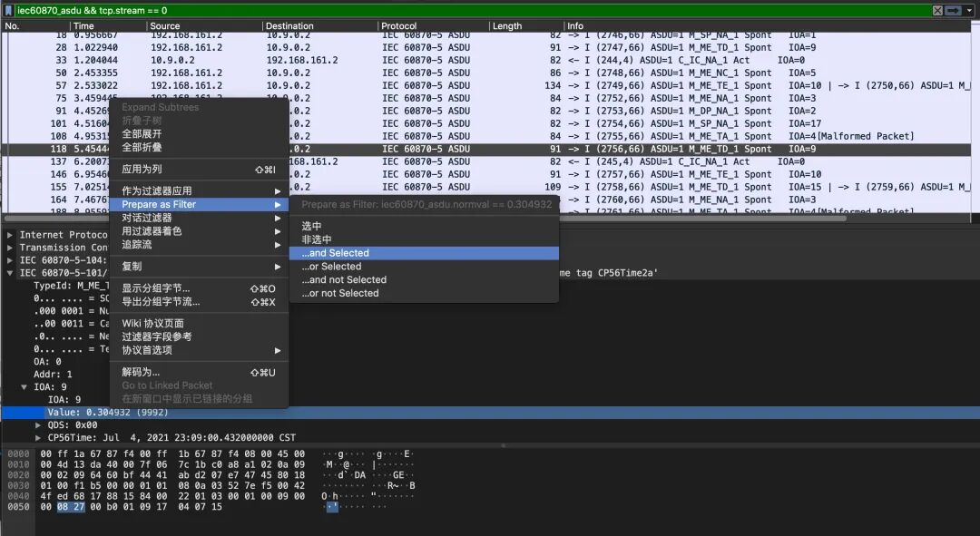This screenshot has width=980, height=536.
Task: Open the 对话过滤器 submenu
Action: tap(199, 218)
